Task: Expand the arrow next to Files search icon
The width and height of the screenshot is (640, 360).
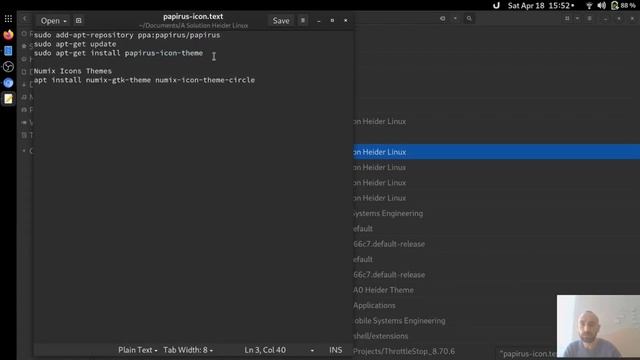Action: point(455,18)
